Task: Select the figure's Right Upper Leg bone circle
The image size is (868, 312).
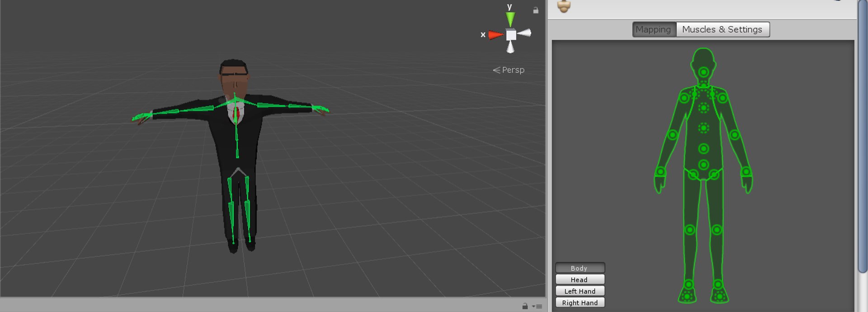Action: pos(693,174)
